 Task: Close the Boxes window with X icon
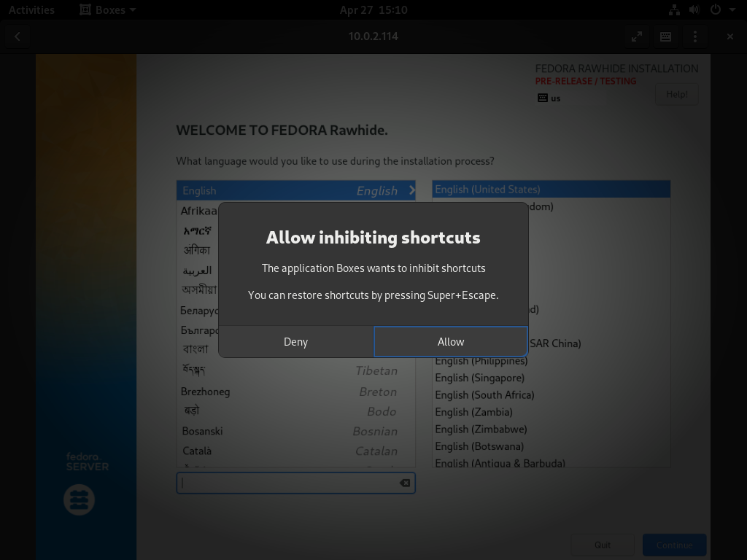tap(729, 36)
